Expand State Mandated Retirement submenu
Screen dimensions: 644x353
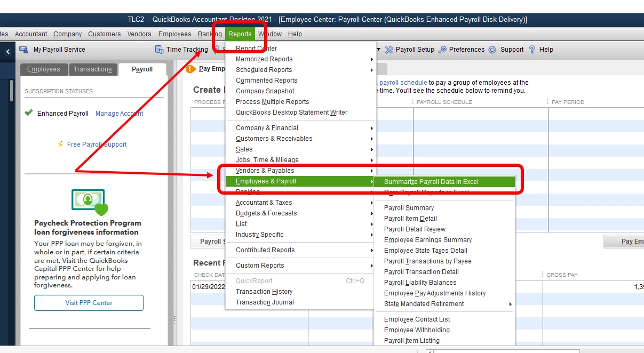511,304
